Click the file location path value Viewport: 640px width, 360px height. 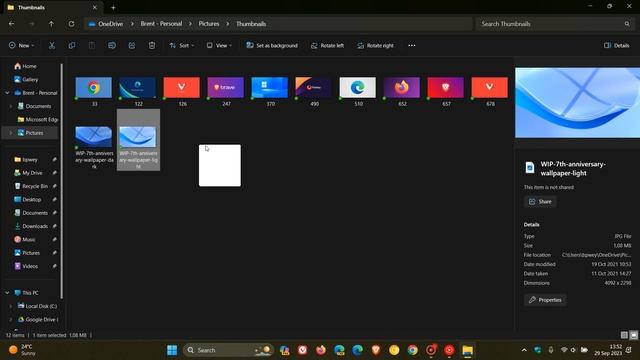[596, 255]
